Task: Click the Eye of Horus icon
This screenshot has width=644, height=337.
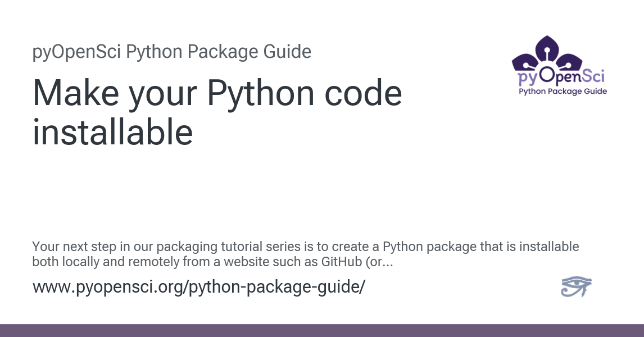Action: 576,286
